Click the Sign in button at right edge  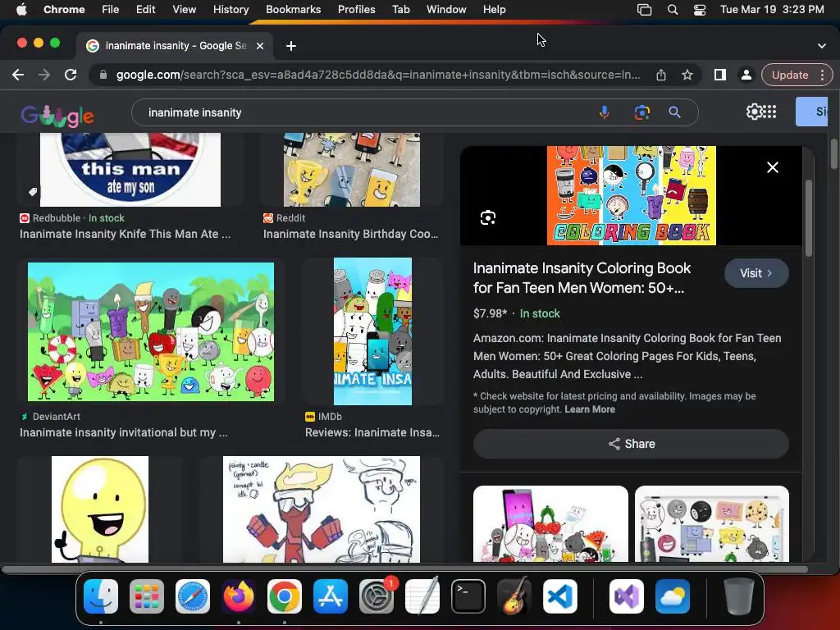click(811, 112)
